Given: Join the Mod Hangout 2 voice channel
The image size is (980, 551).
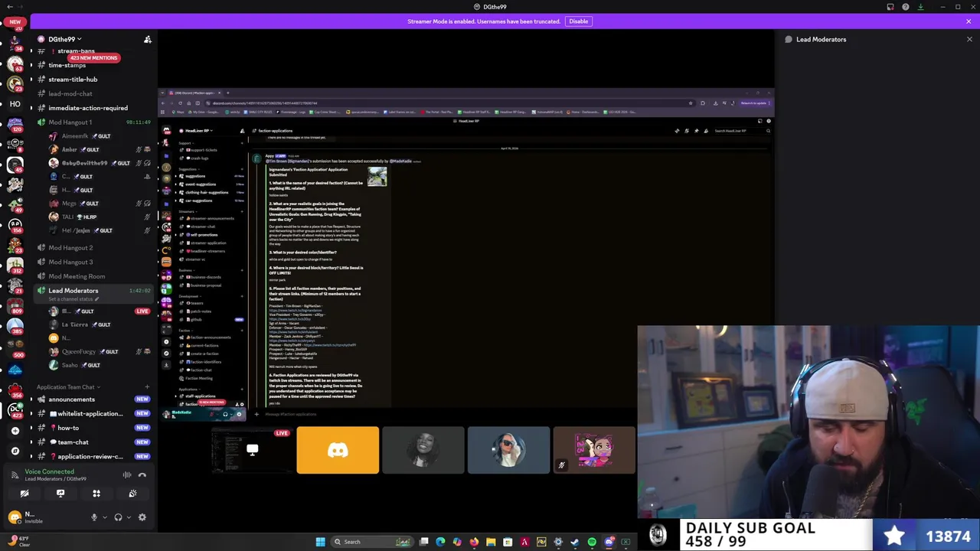Looking at the screenshot, I should click(70, 248).
